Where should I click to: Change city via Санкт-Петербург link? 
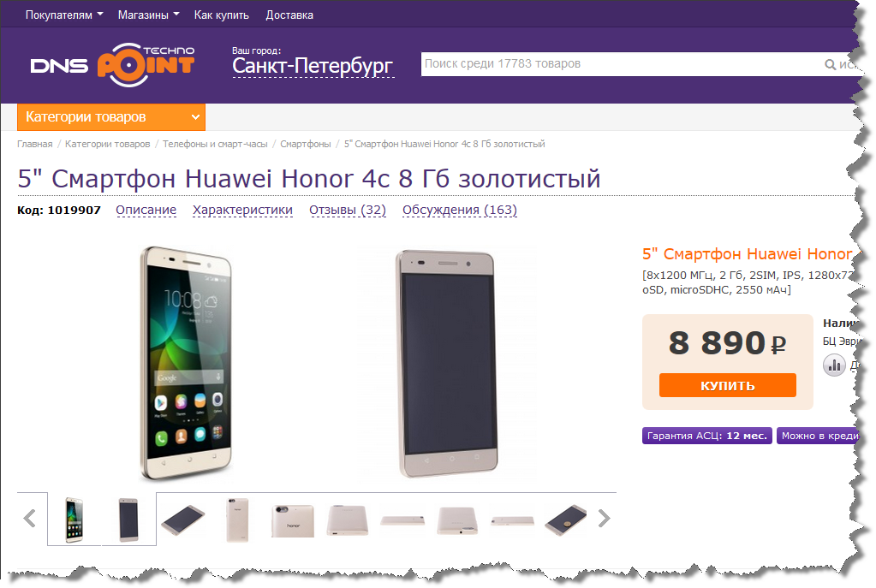(313, 67)
